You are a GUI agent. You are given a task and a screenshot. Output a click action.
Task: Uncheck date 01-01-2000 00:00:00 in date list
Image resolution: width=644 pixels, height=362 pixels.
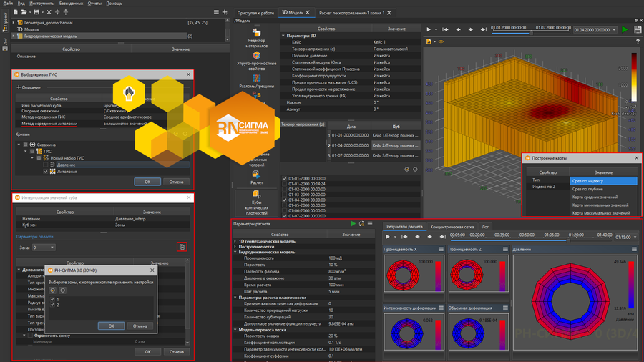coord(285,179)
